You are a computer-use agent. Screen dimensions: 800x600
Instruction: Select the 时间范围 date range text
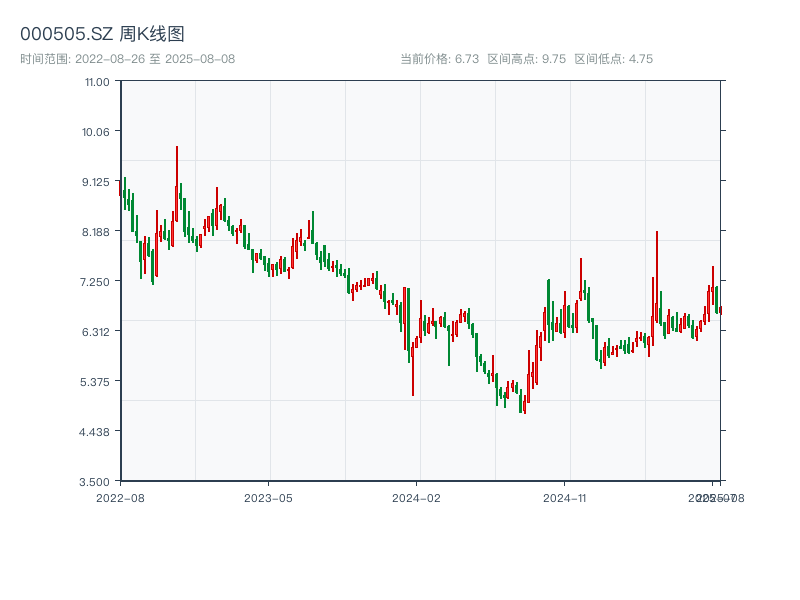coord(127,59)
